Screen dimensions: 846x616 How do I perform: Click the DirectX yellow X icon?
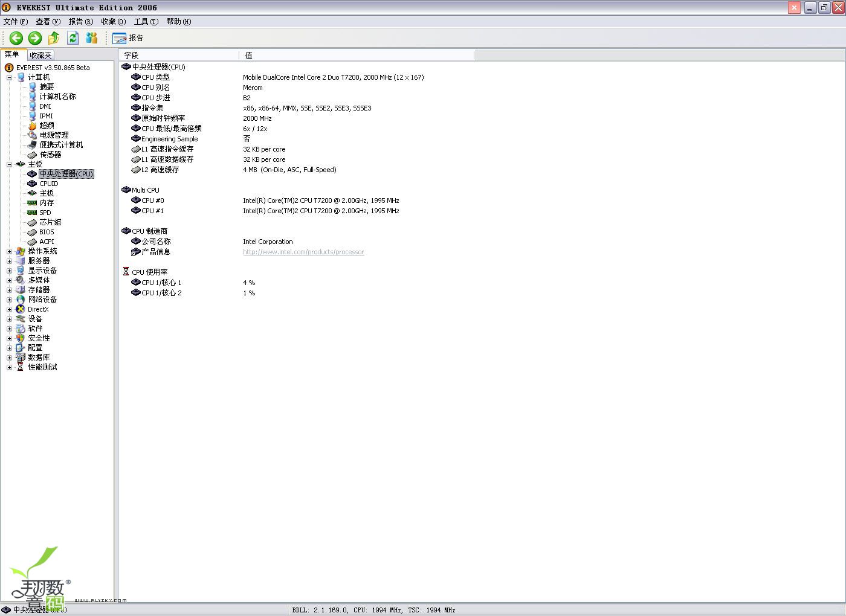pos(21,309)
